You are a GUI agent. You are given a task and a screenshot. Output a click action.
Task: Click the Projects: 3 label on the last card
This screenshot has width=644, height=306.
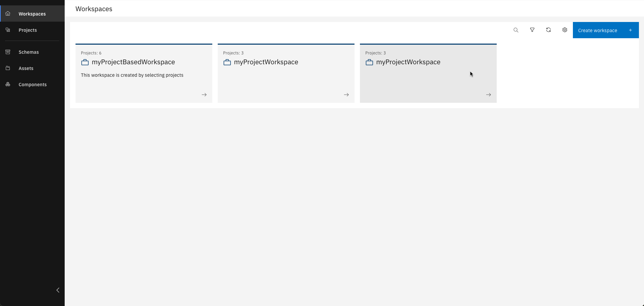[375, 53]
